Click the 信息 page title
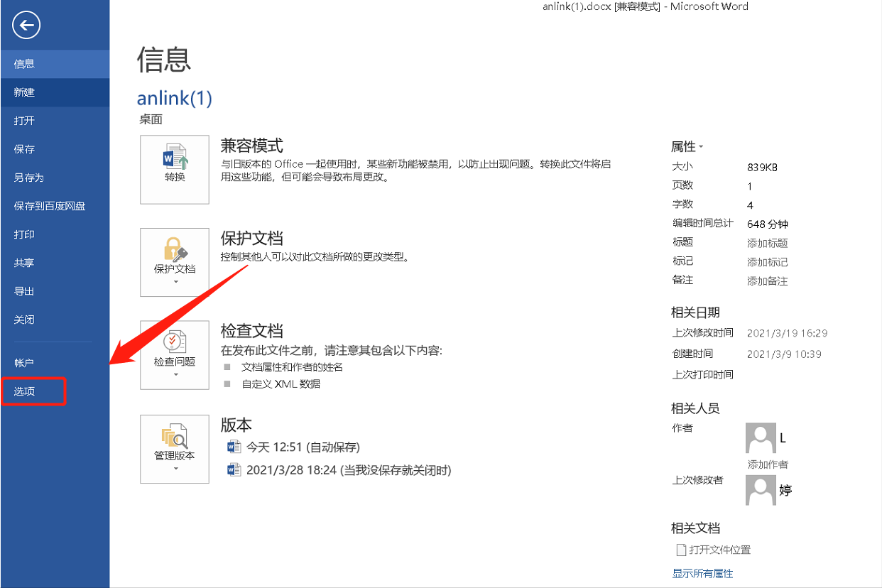Screen dimensions: 882x588 click(164, 58)
